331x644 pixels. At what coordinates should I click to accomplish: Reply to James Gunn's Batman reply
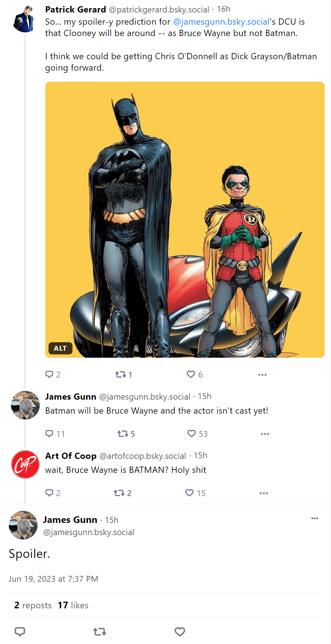tap(50, 434)
